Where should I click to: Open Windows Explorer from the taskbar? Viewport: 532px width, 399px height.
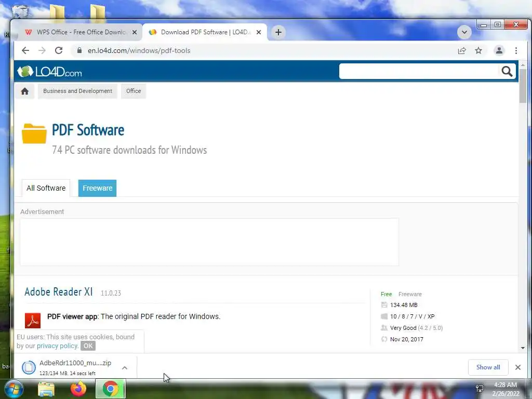[x=46, y=389]
